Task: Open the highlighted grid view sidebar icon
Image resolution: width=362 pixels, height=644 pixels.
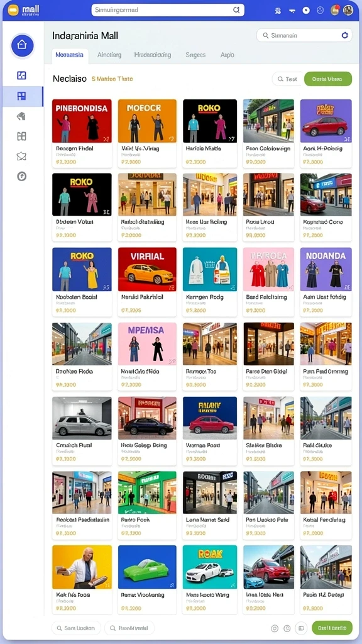Action: (22, 96)
